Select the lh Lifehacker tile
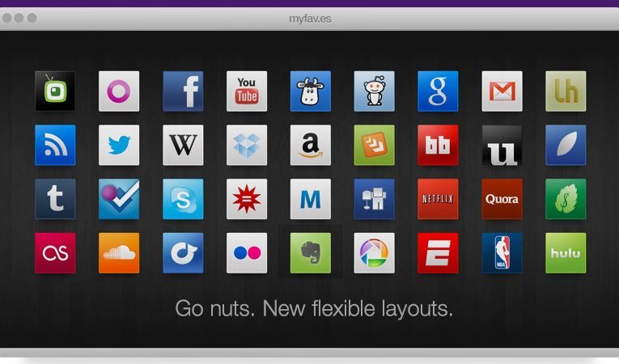Viewport: 619px width, 364px height. coord(566,91)
